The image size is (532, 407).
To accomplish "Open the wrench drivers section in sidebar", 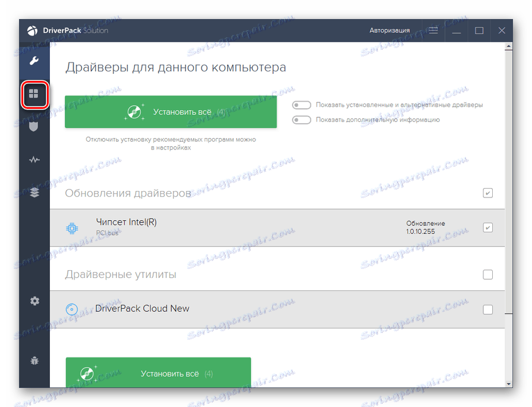I will [34, 61].
